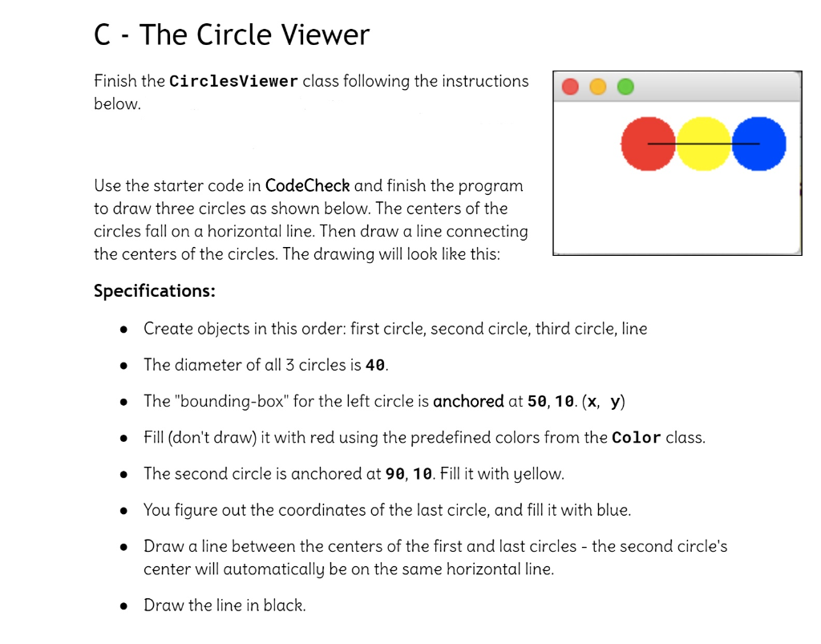Click the CirclesViewer class name

(232, 80)
